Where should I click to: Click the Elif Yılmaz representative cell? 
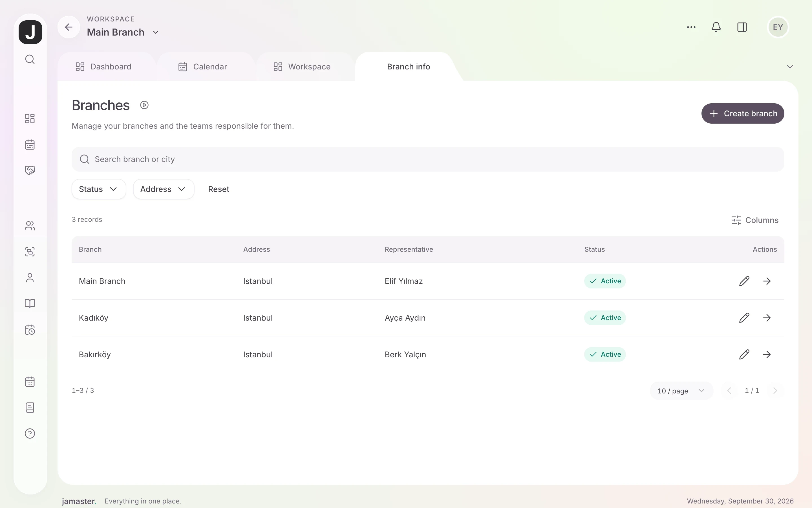click(x=404, y=281)
